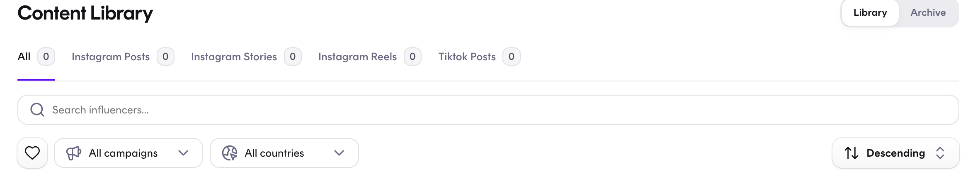Focus the Search influencers field
The image size is (980, 187).
point(488,110)
